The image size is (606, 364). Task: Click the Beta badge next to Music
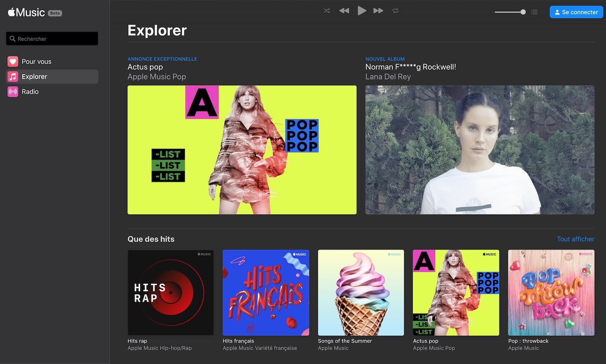point(55,13)
